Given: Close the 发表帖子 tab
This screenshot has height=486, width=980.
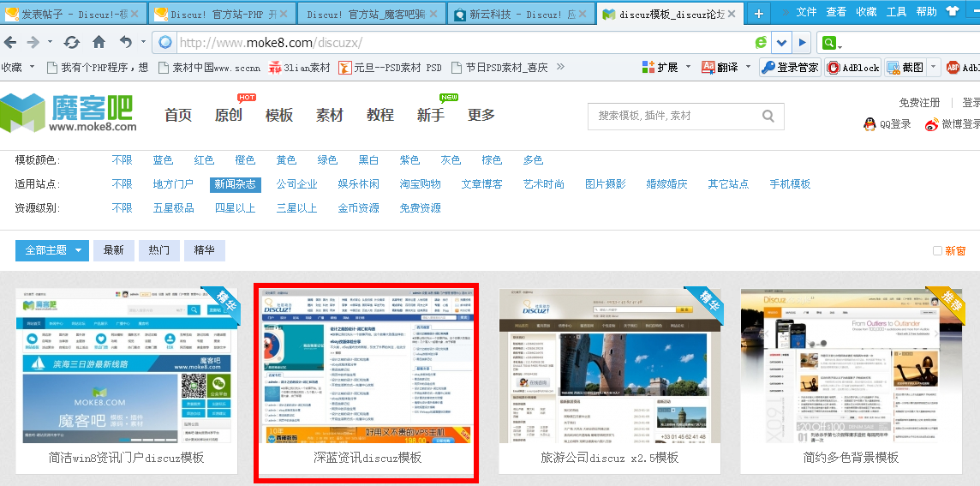Looking at the screenshot, I should (134, 14).
